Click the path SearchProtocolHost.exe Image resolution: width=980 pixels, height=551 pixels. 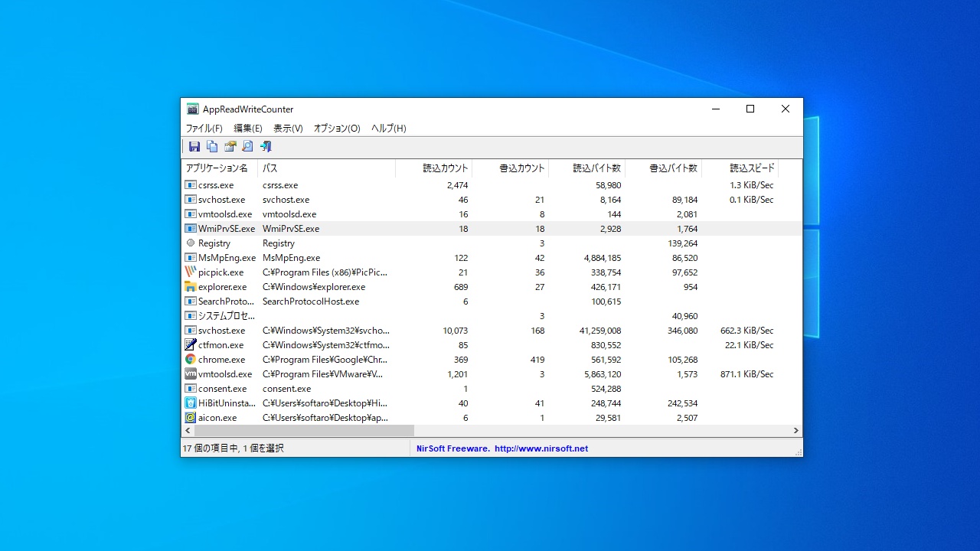click(311, 302)
